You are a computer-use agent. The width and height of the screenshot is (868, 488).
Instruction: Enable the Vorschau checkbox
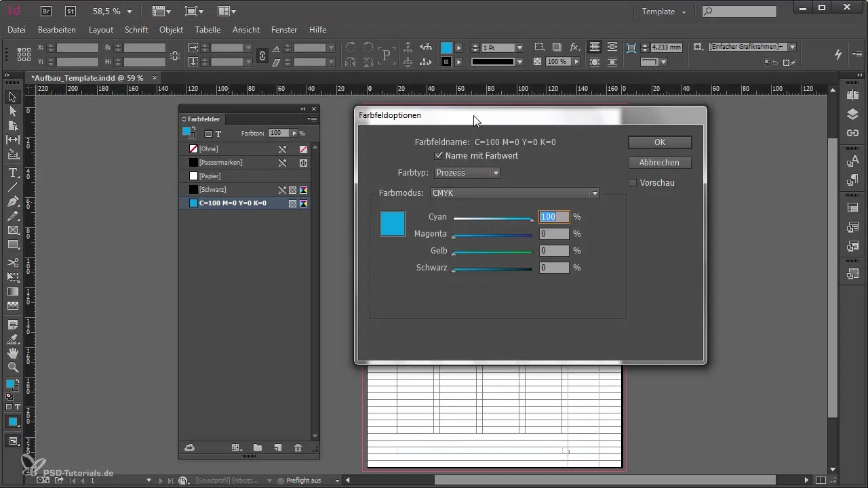pos(633,183)
